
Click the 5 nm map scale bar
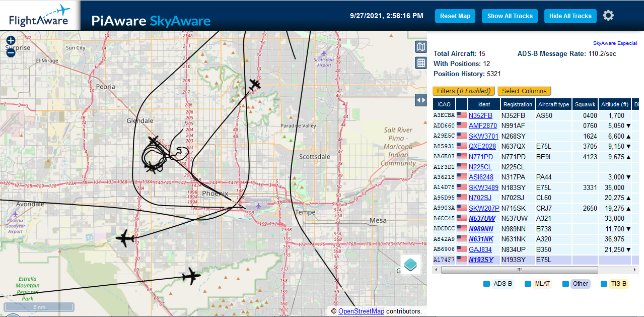coord(39,307)
